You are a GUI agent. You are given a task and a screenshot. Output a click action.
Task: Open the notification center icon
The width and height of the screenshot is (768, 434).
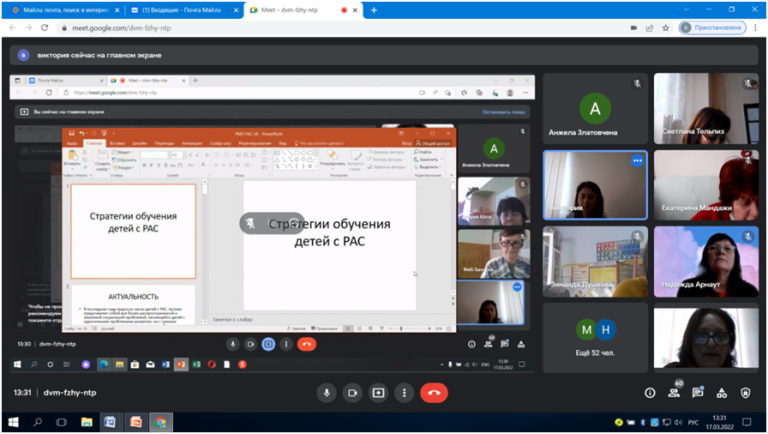[x=746, y=422]
